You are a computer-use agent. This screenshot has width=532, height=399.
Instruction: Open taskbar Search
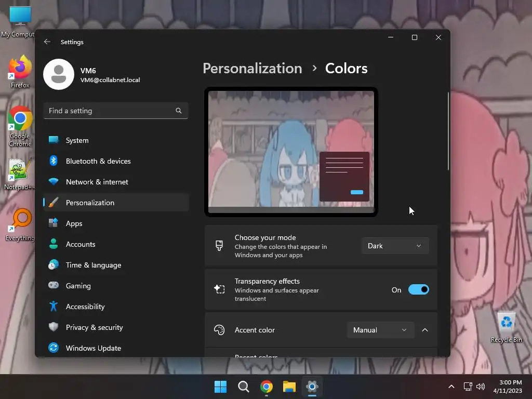243,387
